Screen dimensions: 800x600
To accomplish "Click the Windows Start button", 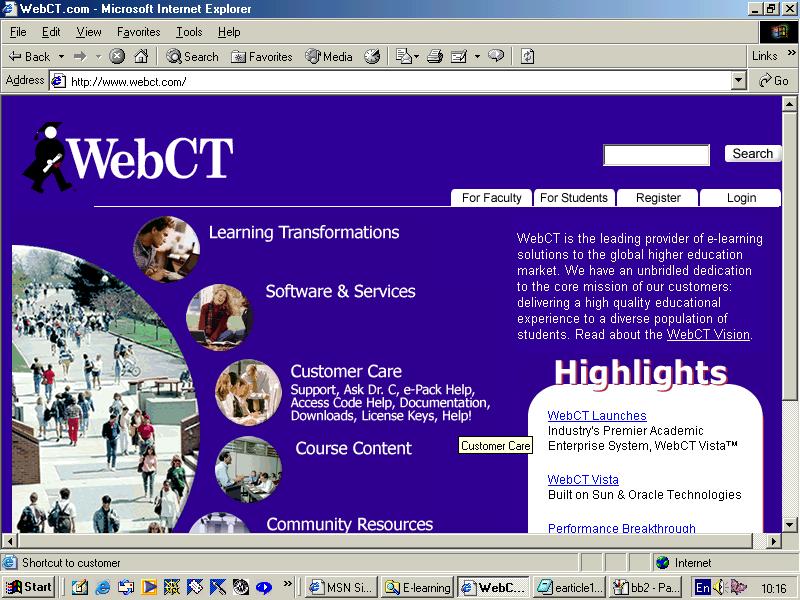I will click(29, 587).
